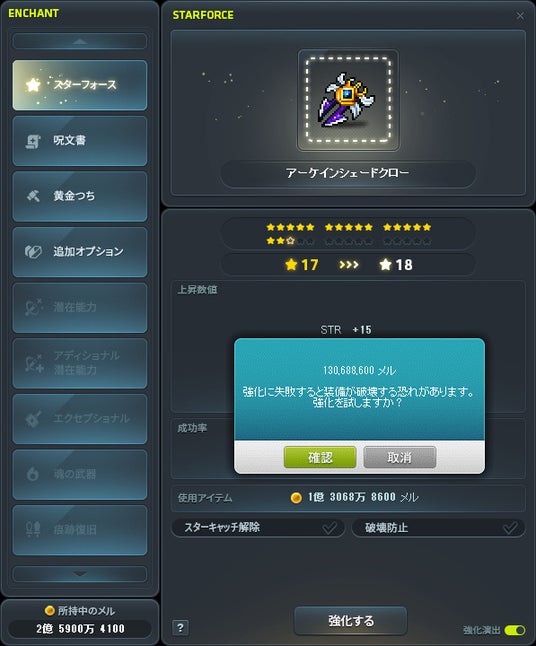Select the スターフォース star icon tab

(x=33, y=85)
